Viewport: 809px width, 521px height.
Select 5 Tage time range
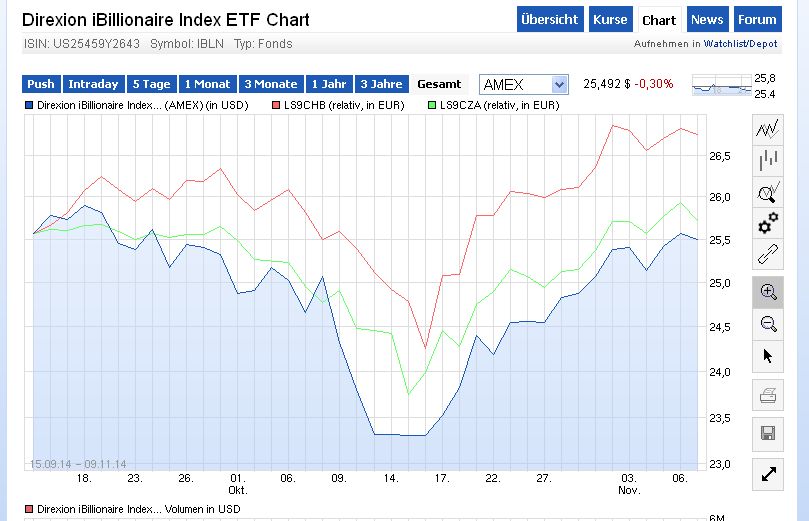[x=152, y=84]
